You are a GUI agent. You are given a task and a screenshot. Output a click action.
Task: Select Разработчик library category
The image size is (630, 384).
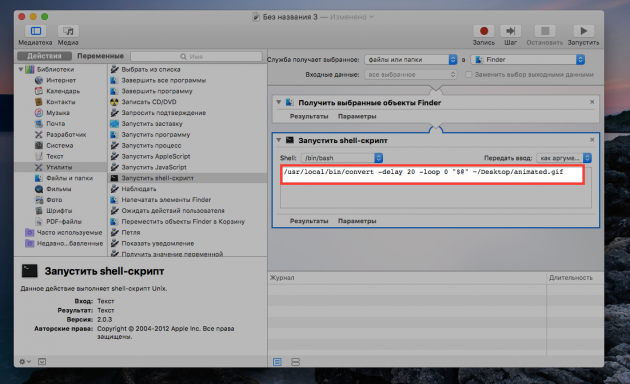(x=66, y=135)
